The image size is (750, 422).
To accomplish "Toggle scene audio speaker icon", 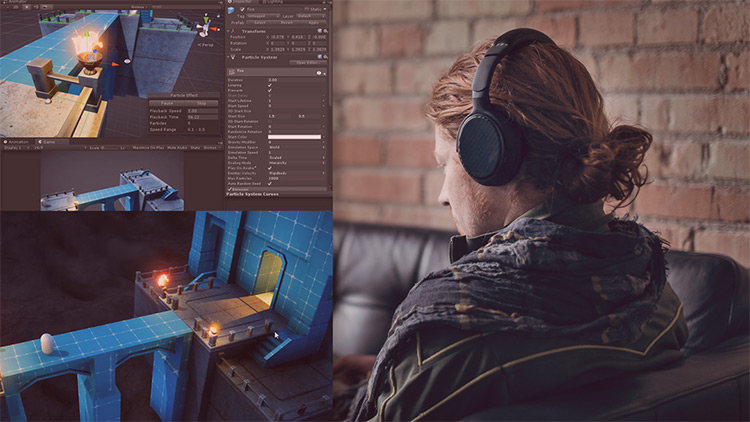I will [36, 7].
